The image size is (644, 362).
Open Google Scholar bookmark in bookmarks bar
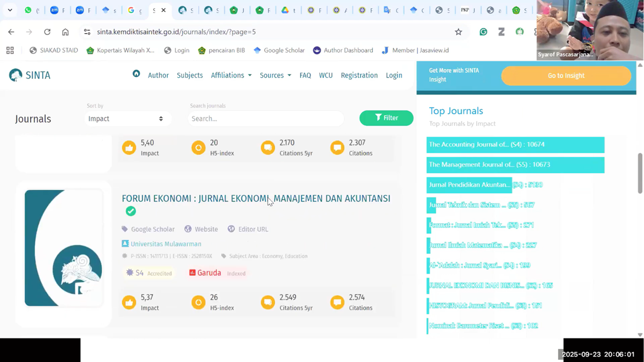click(279, 50)
